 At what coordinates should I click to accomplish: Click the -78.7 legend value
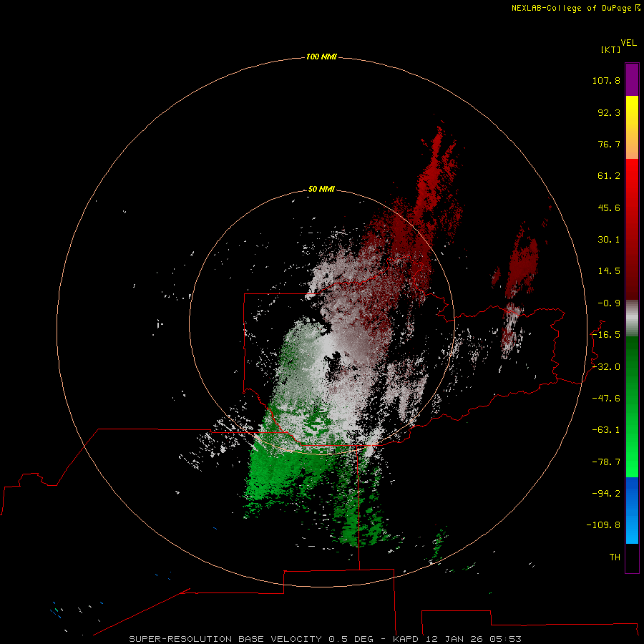pyautogui.click(x=606, y=462)
